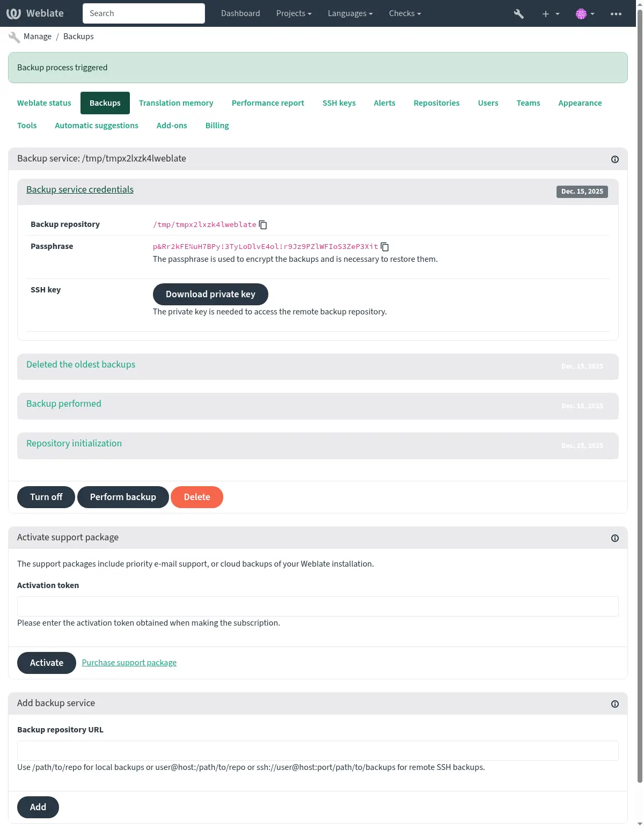Click Backups in the breadcrumb

(78, 36)
